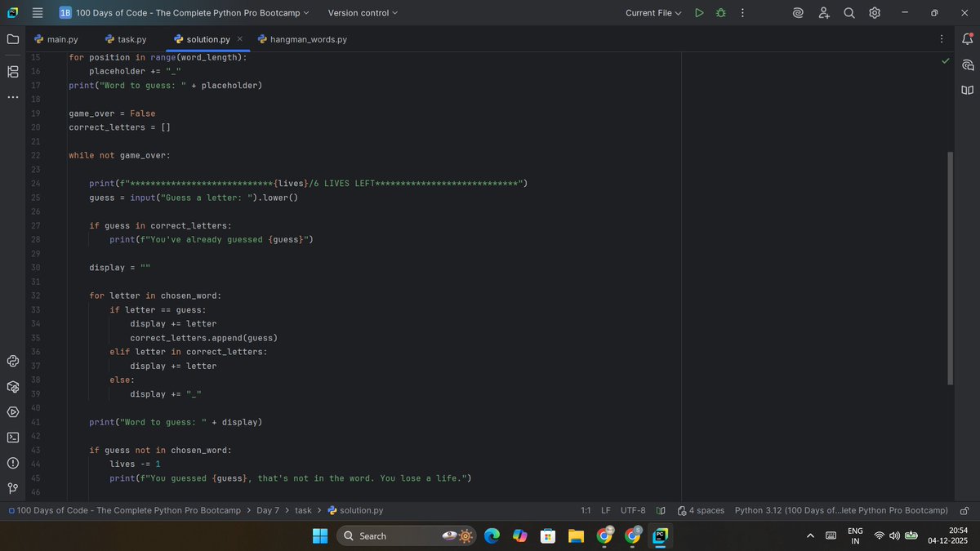The height and width of the screenshot is (551, 980).
Task: Open the Terminal tool window
Action: (12, 437)
